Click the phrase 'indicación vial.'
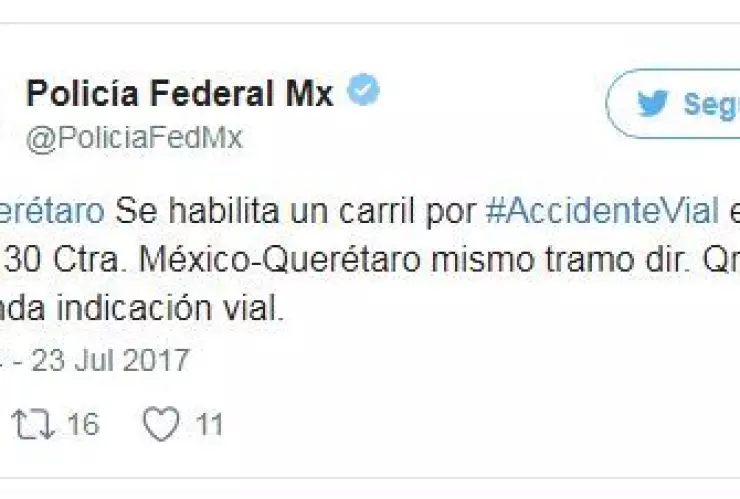The height and width of the screenshot is (499, 740). click(170, 309)
